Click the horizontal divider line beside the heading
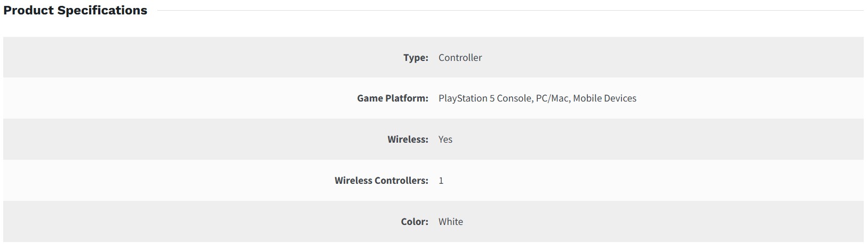 [x=507, y=11]
